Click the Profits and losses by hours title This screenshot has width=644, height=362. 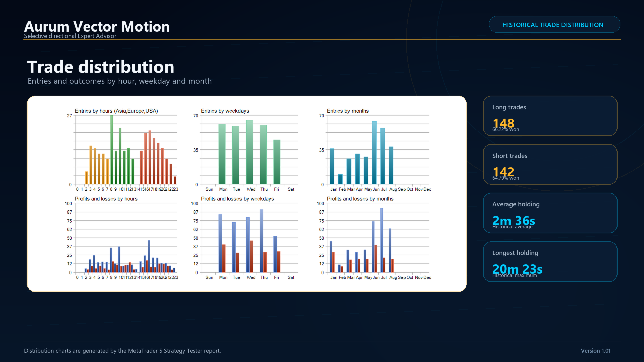click(x=106, y=199)
